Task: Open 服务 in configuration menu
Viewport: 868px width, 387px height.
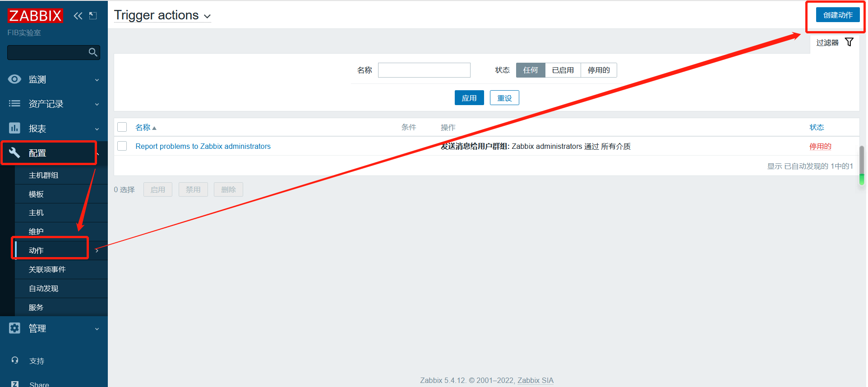Action: tap(61, 307)
